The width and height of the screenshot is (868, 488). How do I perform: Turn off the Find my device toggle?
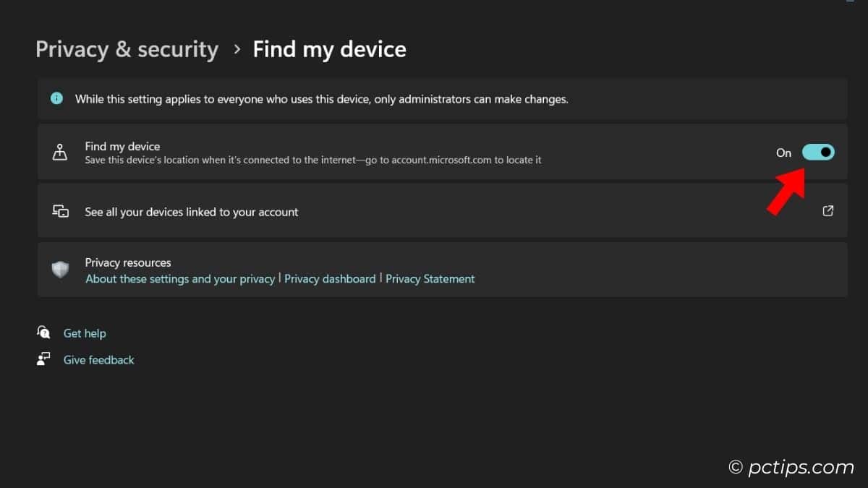click(x=818, y=152)
